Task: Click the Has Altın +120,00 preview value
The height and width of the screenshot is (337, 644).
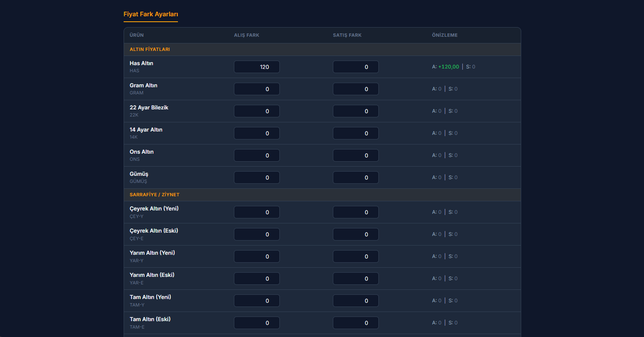Action: click(448, 67)
